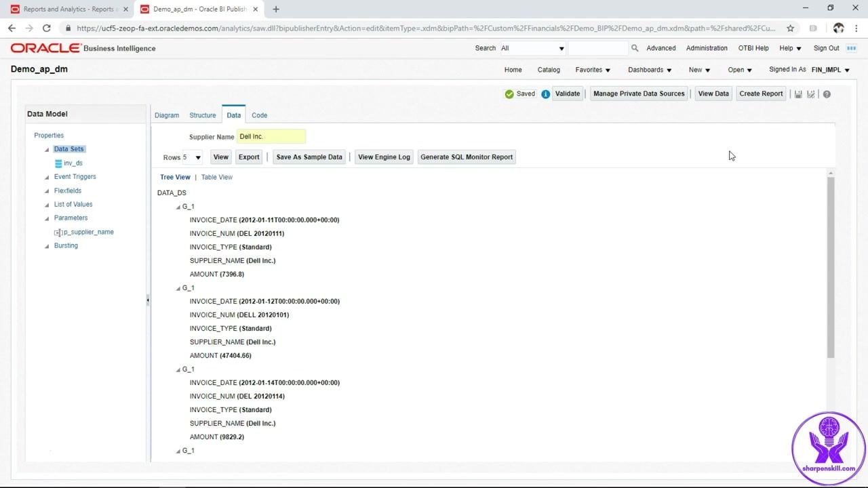The image size is (868, 488).
Task: Open the Help menu in the header
Action: pyautogui.click(x=790, y=48)
